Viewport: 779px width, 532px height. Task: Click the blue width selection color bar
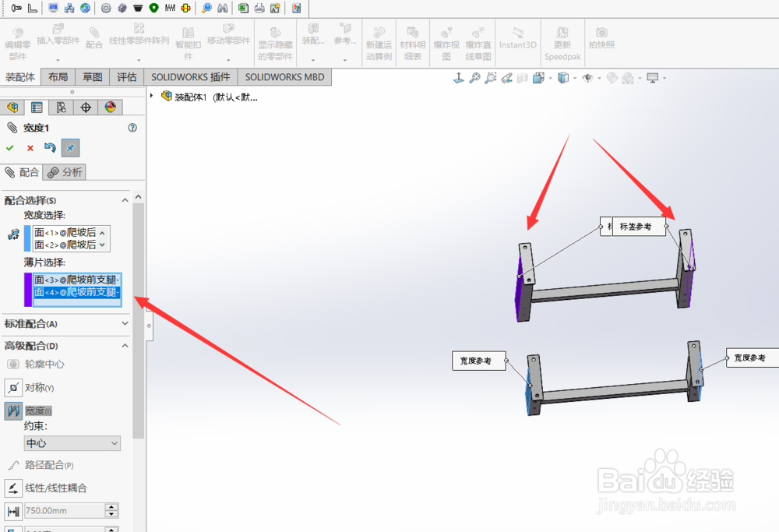point(27,238)
